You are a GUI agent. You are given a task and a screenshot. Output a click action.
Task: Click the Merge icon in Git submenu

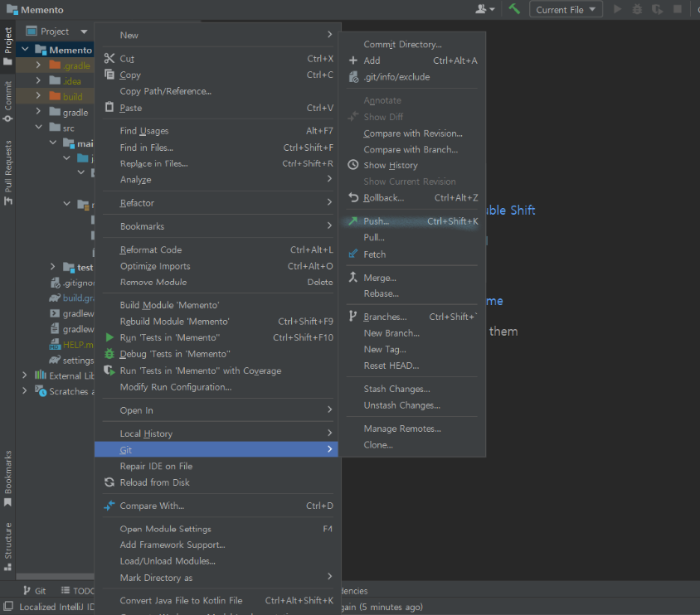click(353, 277)
